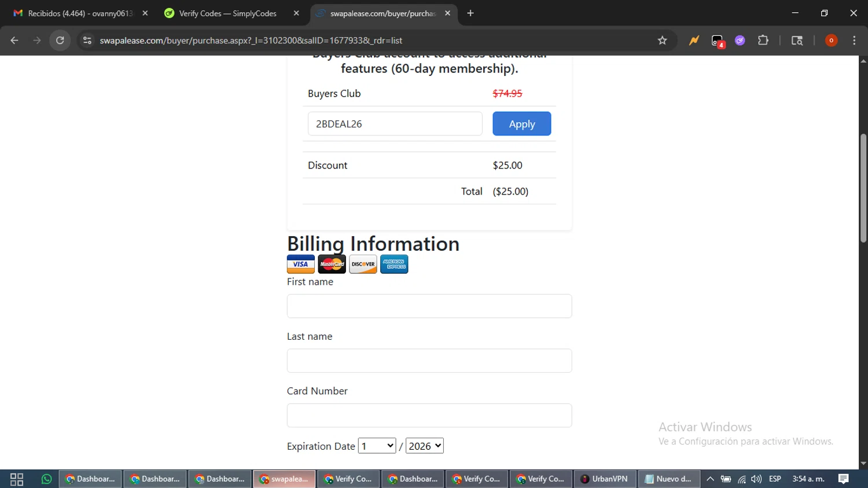Open Windows Task View icon

[17, 479]
